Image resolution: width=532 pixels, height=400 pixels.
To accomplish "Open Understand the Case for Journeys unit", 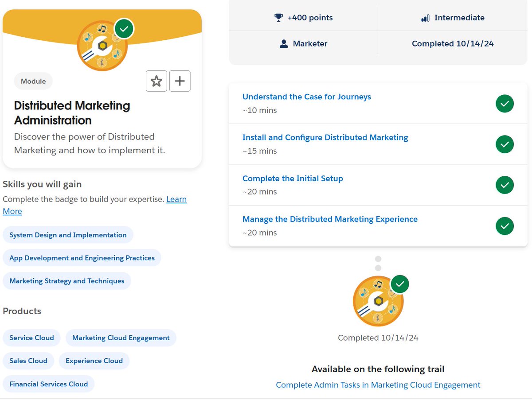I will 306,97.
